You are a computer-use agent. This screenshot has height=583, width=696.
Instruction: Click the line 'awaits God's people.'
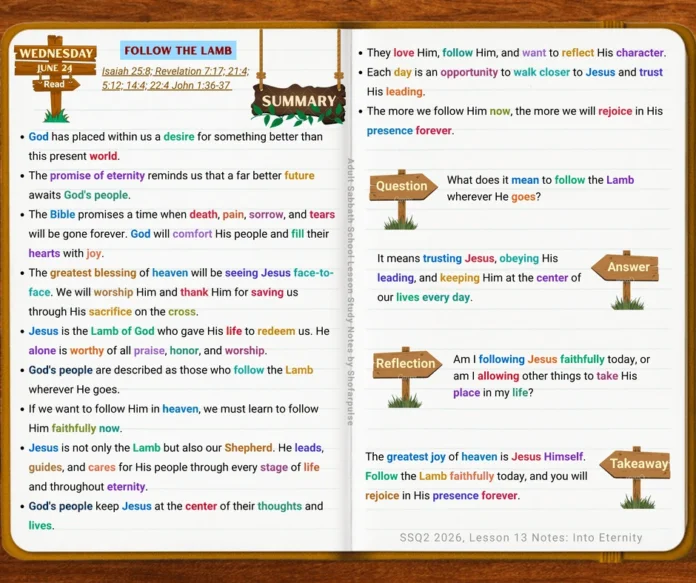pyautogui.click(x=79, y=195)
